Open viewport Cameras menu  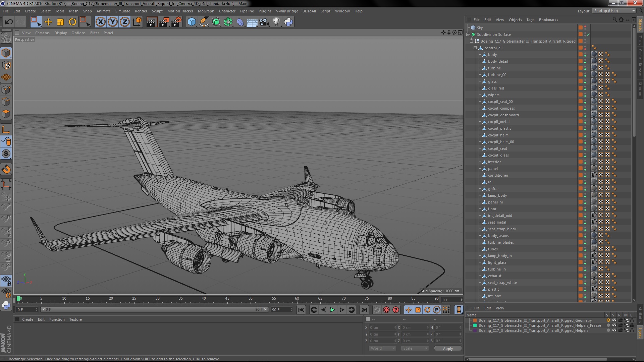(x=42, y=33)
